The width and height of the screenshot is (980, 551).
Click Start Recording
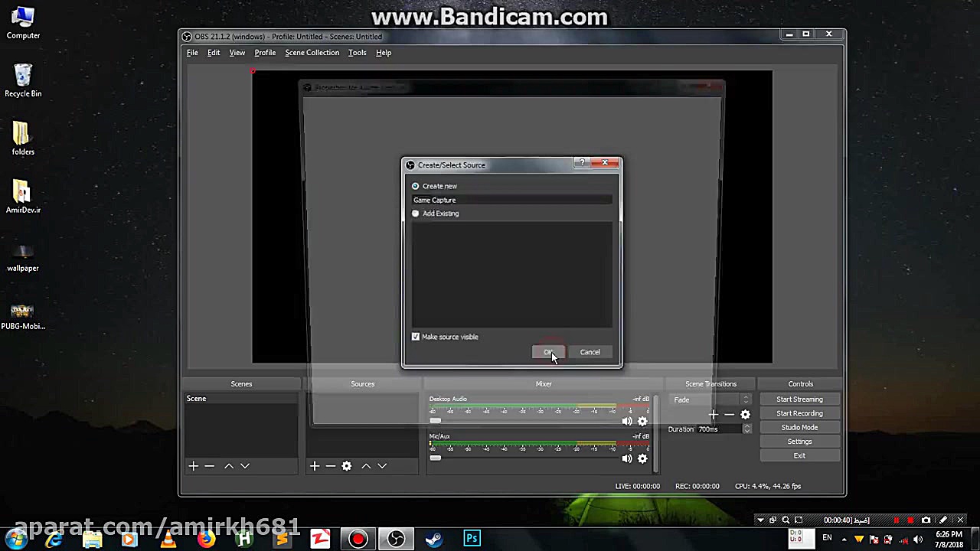(x=799, y=413)
